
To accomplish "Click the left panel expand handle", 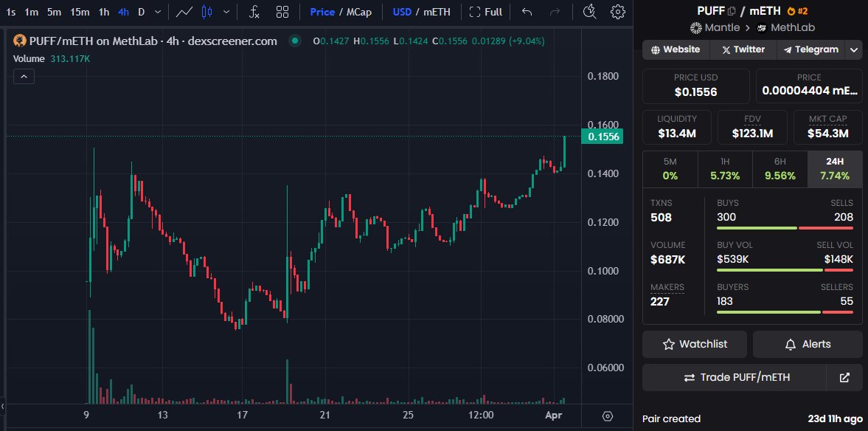I will point(3,407).
